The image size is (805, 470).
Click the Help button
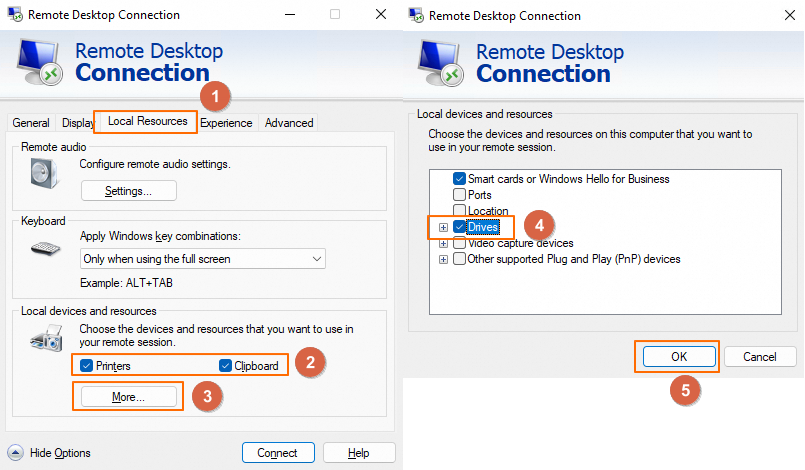click(359, 453)
